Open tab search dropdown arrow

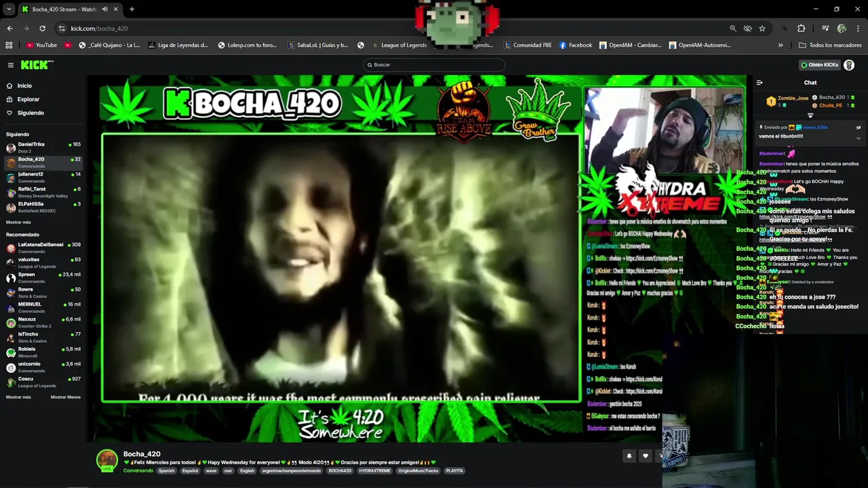point(9,9)
